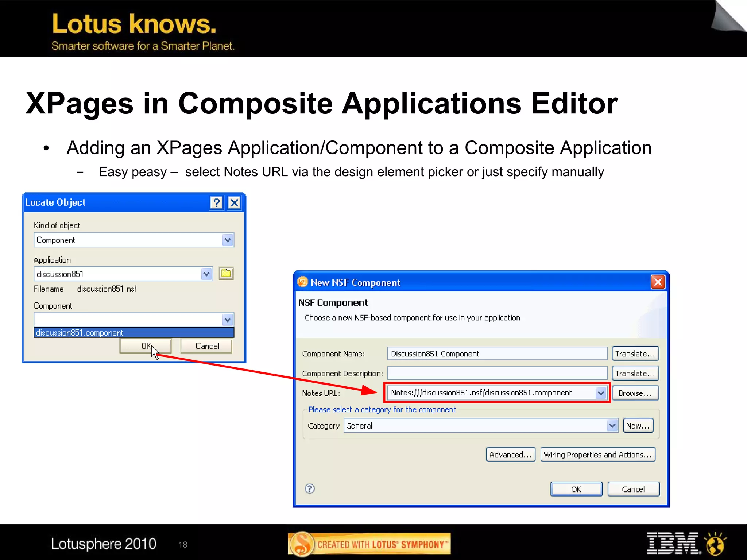Click the Filename value discussion851.nsf
Screen dimensions: 747x560
[107, 289]
